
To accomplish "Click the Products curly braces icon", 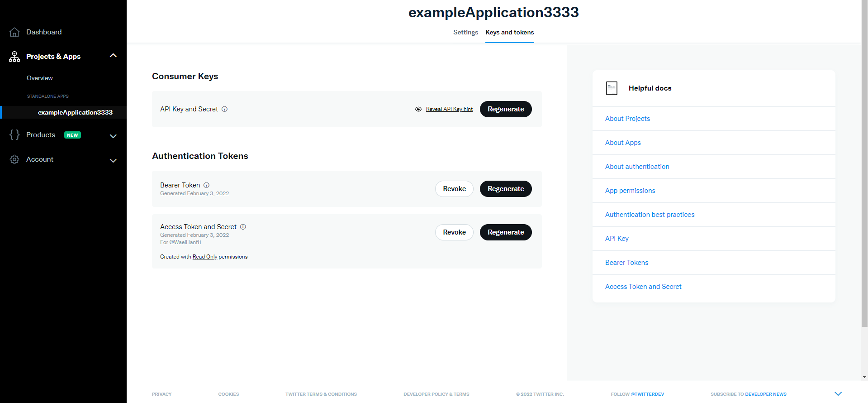I will [x=14, y=135].
